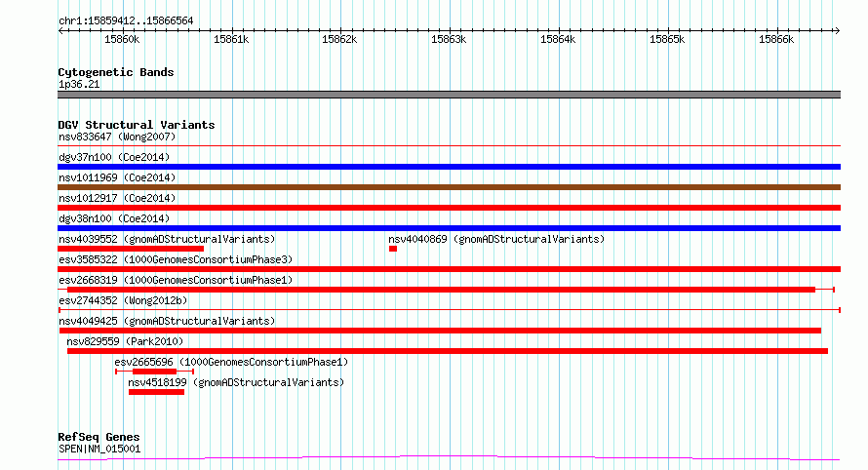Screen dimensions: 868x470
Task: Click the Cytogenetic Bands track title
Action: [116, 72]
